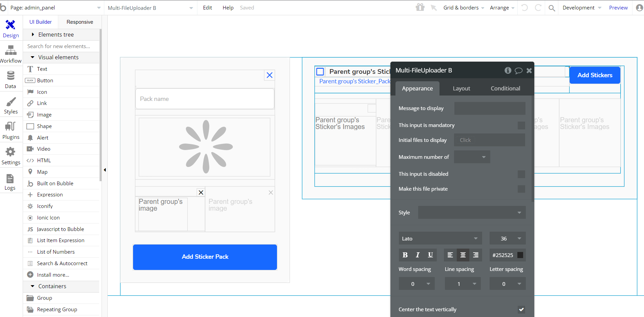Click the info icon in property editor
This screenshot has width=644, height=317.
(x=508, y=70)
